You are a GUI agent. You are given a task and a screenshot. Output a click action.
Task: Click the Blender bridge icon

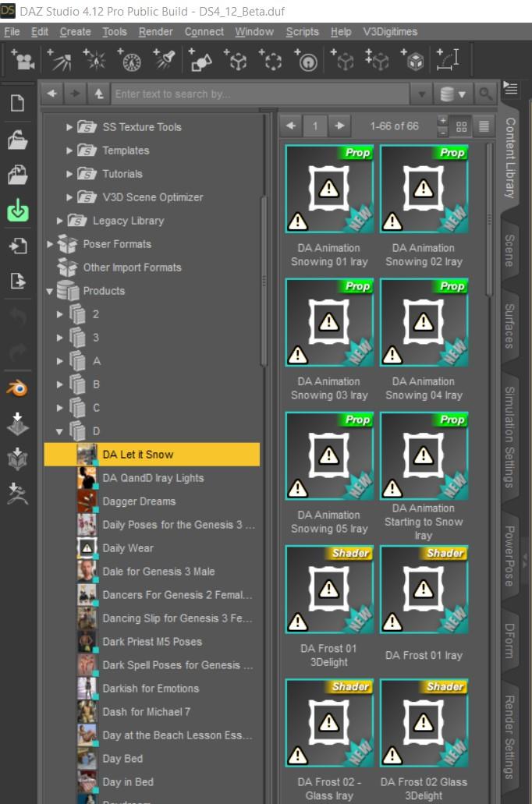pos(17,388)
